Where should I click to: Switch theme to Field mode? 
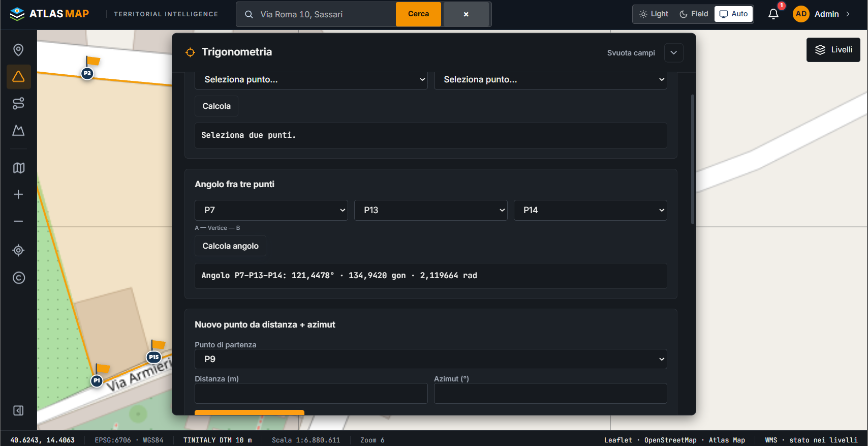point(694,14)
